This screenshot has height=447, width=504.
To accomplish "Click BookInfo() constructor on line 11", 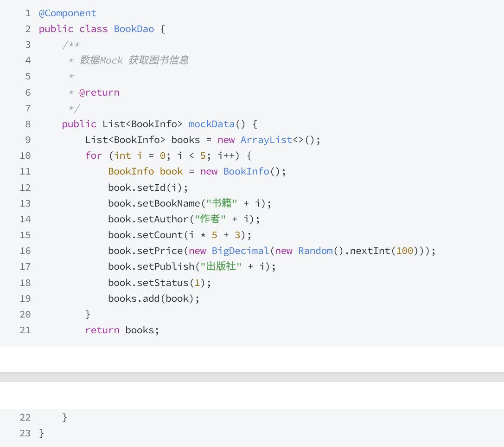I will pos(252,172).
